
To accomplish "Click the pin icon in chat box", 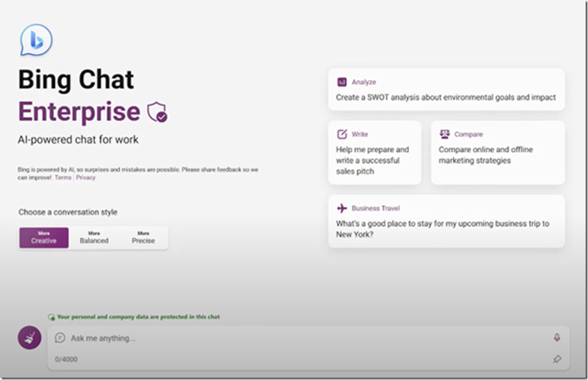I will 557,359.
